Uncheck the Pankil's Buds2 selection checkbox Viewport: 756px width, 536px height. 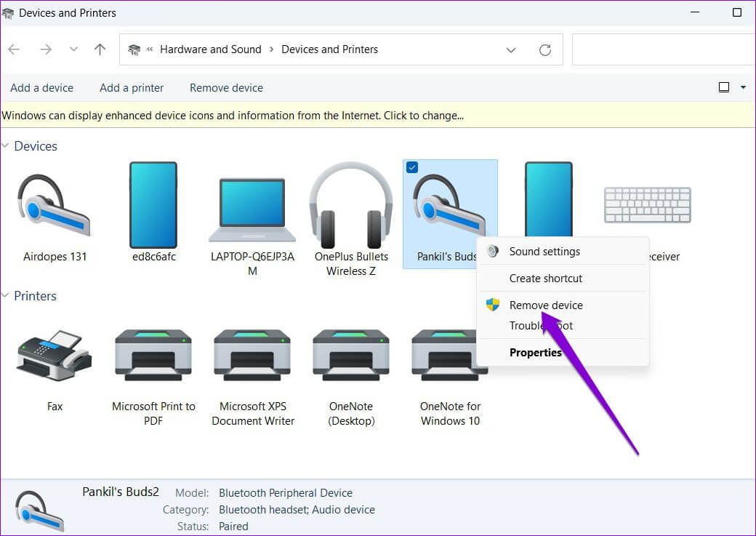412,167
